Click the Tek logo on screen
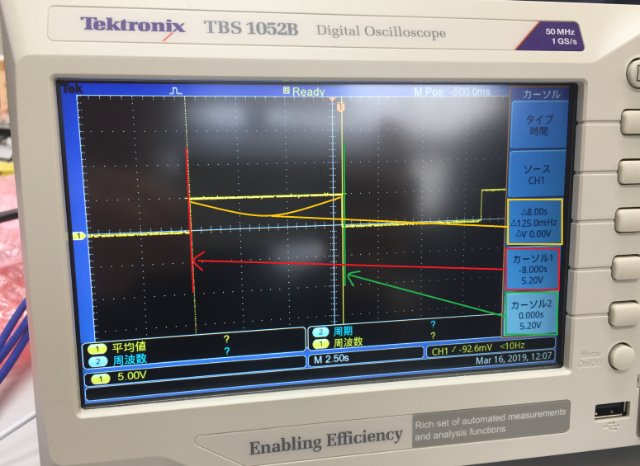The width and height of the screenshot is (640, 466). tap(72, 89)
